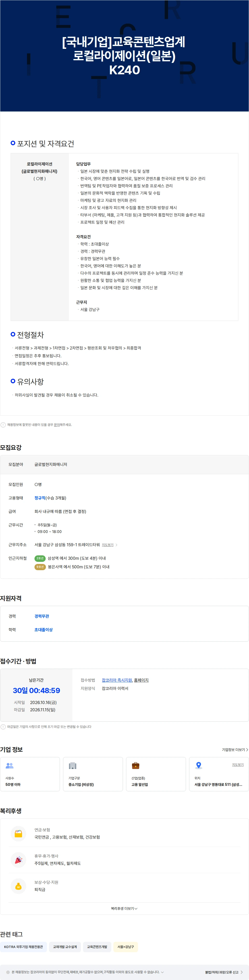
Task: Click the info icon beside 채용정보에 잘못된 내용
Action: coord(3,425)
